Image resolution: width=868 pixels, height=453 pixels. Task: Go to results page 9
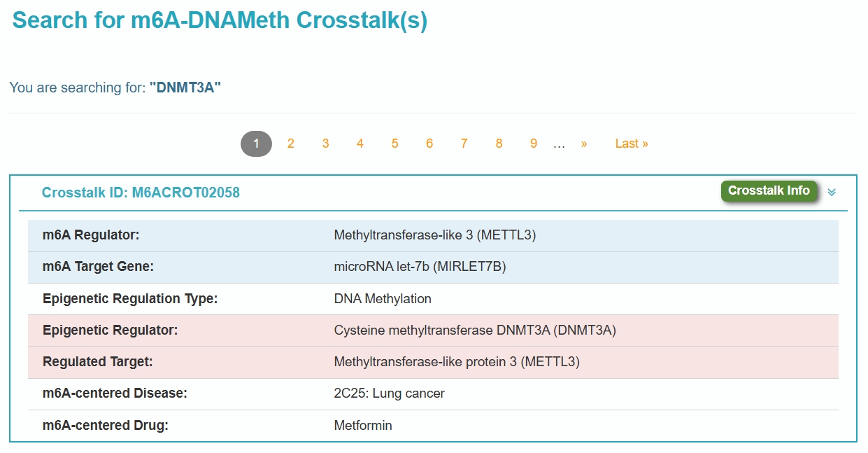coord(534,144)
